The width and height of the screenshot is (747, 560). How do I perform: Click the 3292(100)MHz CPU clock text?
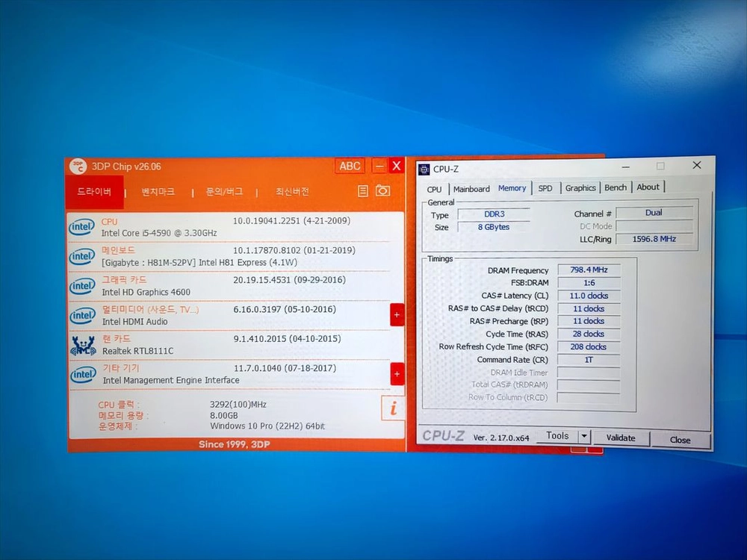pos(238,404)
